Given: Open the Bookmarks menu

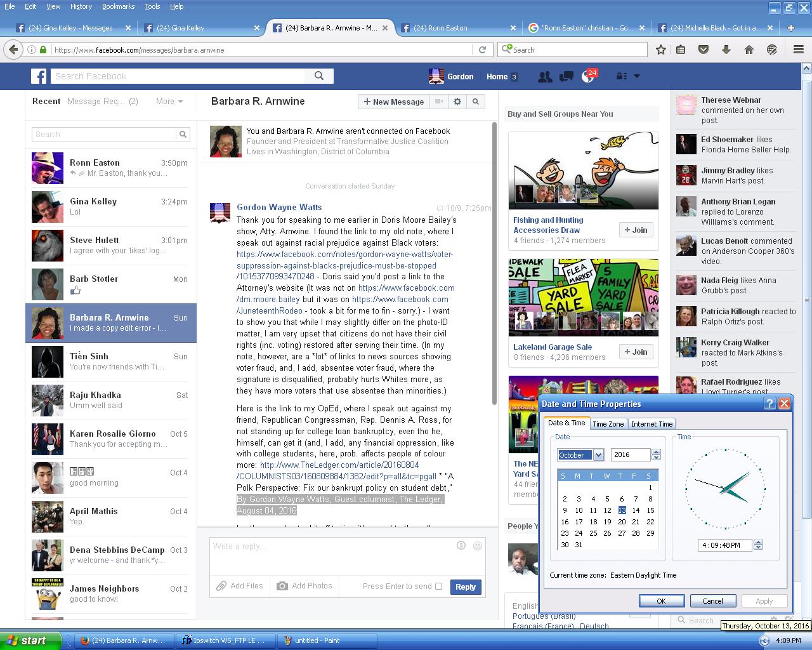Looking at the screenshot, I should tap(118, 6).
